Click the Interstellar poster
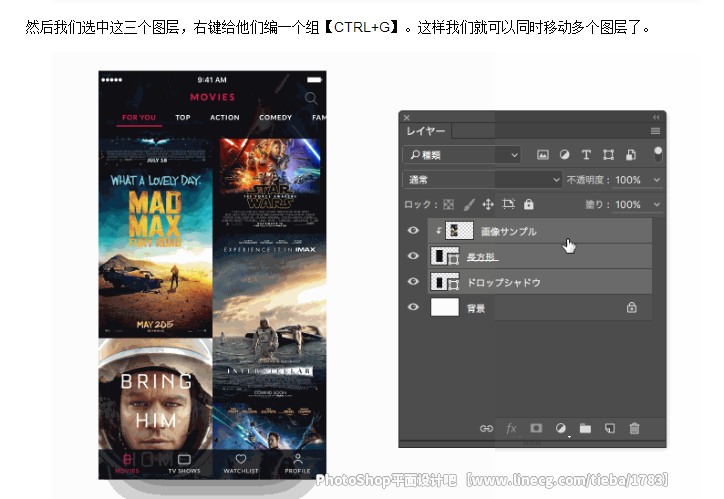This screenshot has height=499, width=724. click(x=270, y=319)
